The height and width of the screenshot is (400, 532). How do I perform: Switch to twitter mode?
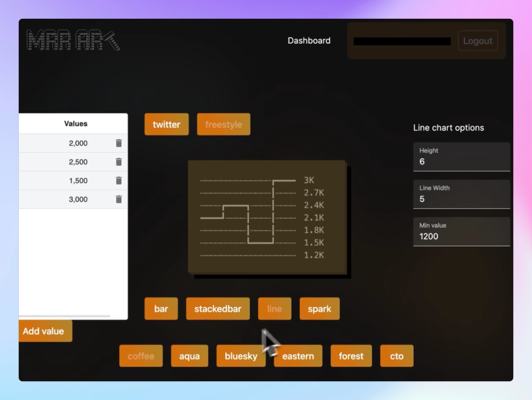click(x=166, y=124)
